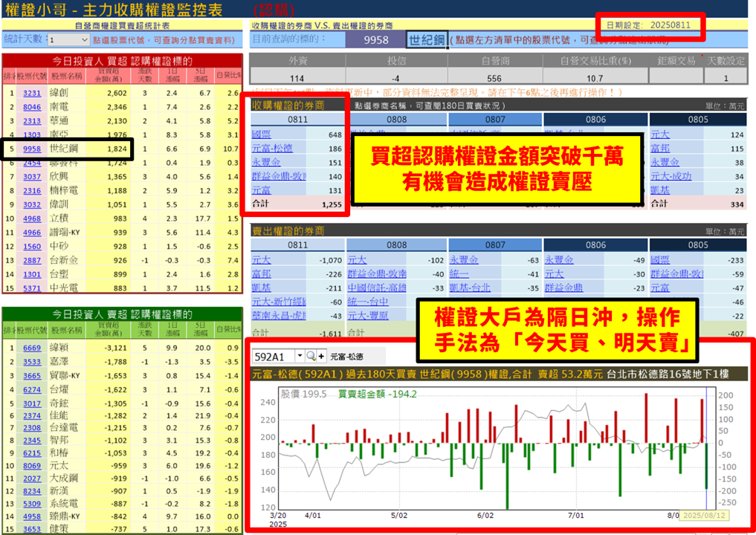The height and width of the screenshot is (535, 756).
Task: Open stock code 3231 緯創 link
Action: (32, 93)
